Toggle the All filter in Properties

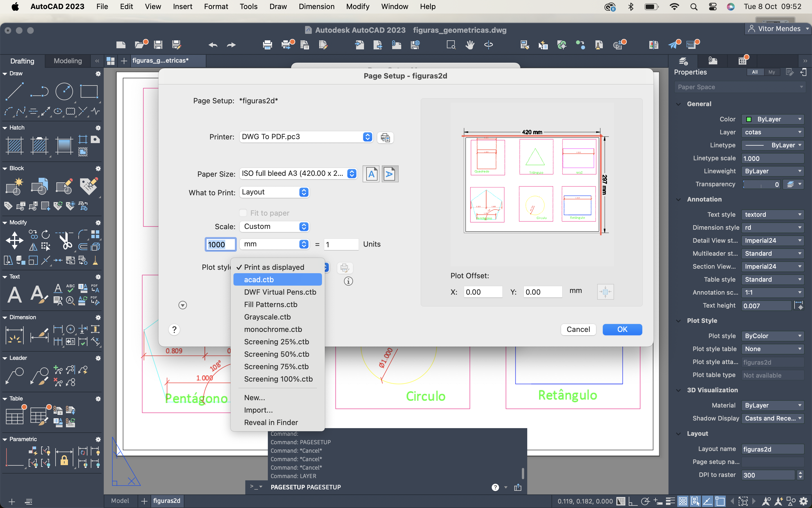point(754,72)
